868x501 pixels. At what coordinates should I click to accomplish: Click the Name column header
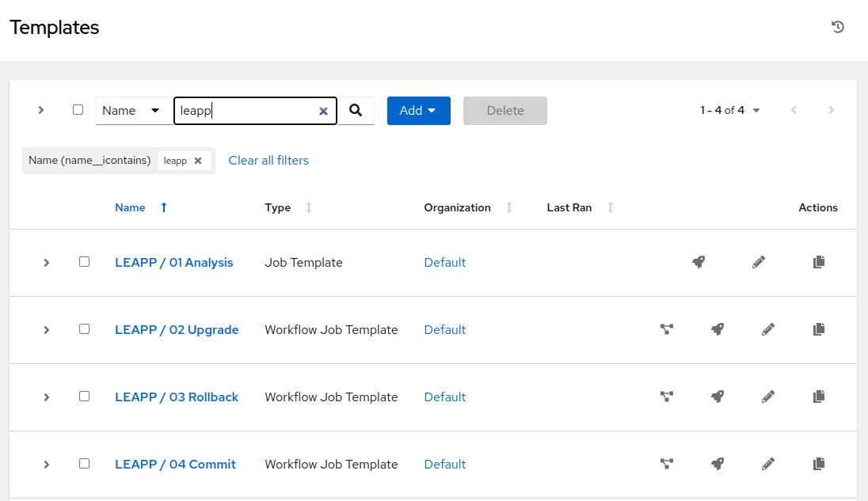coord(130,207)
